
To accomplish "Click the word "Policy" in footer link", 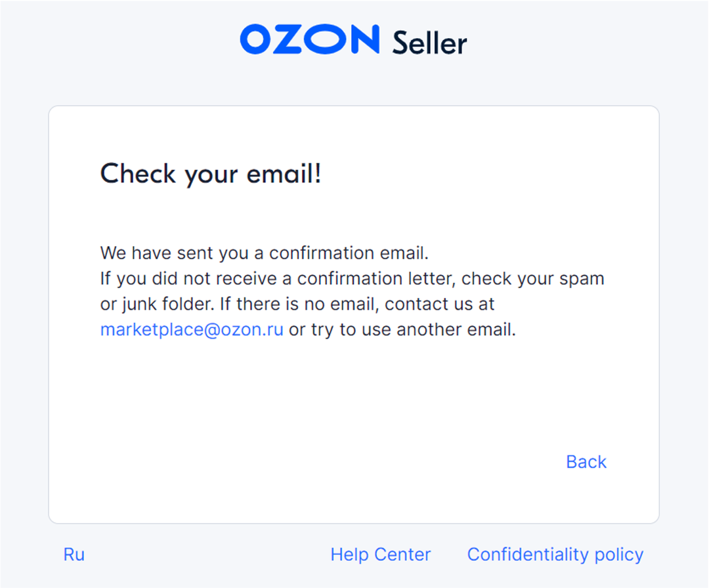I will click(618, 555).
